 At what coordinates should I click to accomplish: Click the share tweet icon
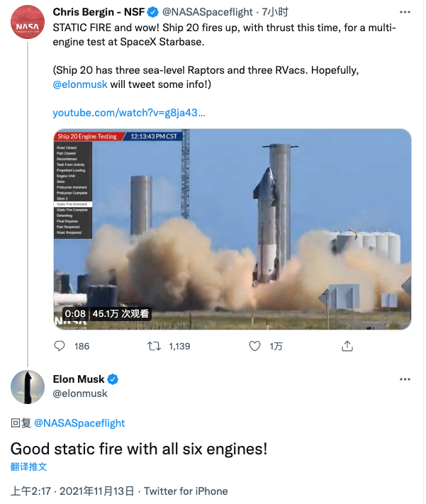click(347, 346)
